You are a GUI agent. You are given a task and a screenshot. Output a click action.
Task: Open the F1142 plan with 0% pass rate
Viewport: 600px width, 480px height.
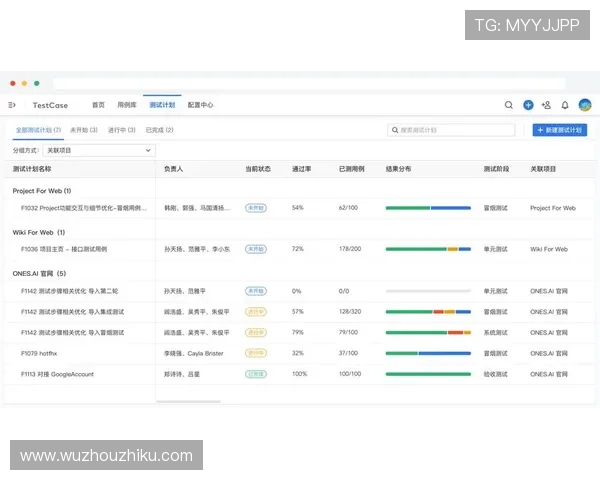pyautogui.click(x=69, y=291)
